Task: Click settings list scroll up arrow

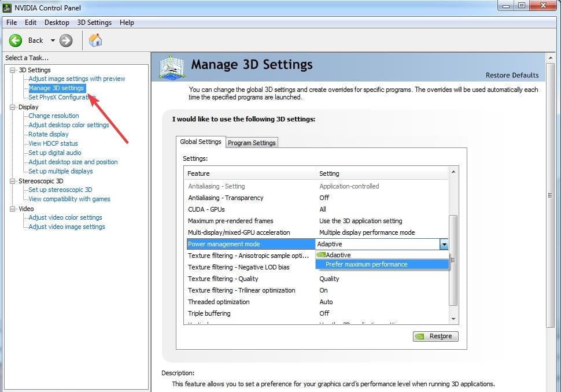Action: [453, 172]
